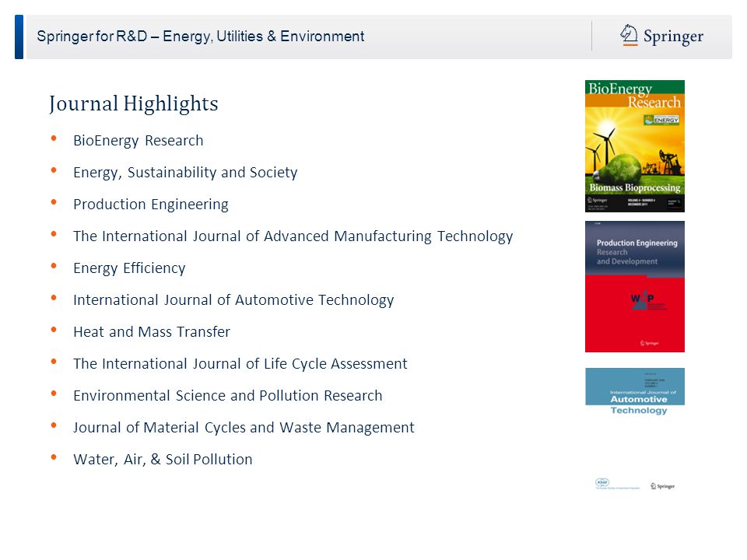Open the BioEnergy Research cover image
Image resolution: width=747 pixels, height=560 pixels.
[x=635, y=146]
